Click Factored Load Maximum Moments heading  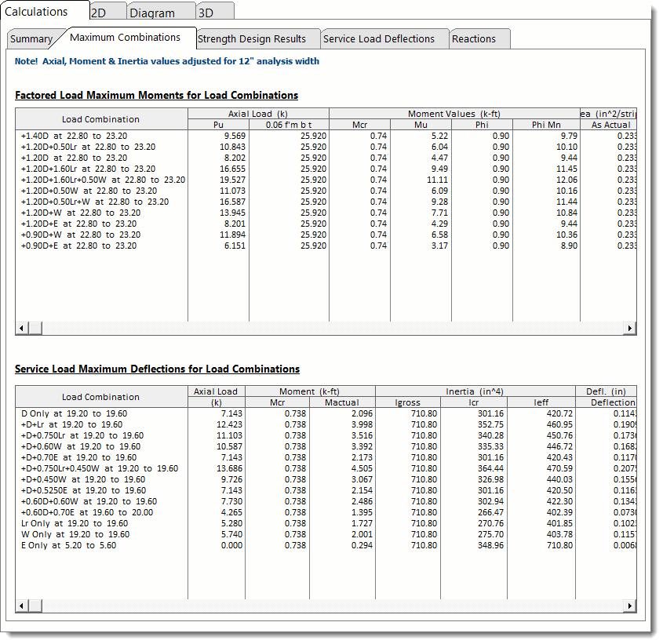pyautogui.click(x=156, y=95)
